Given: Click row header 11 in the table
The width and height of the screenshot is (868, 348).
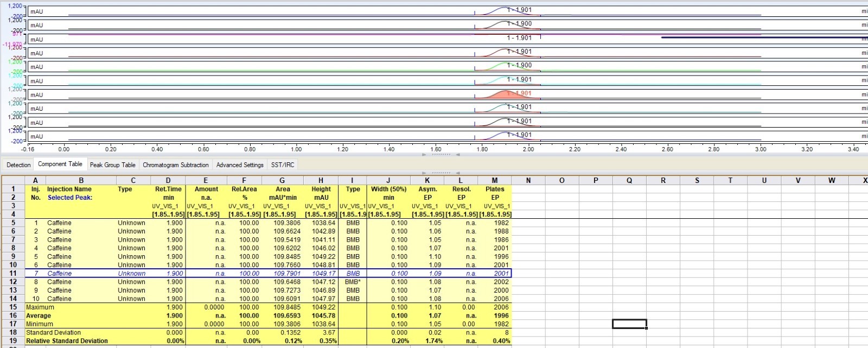Looking at the screenshot, I should click(x=13, y=273).
